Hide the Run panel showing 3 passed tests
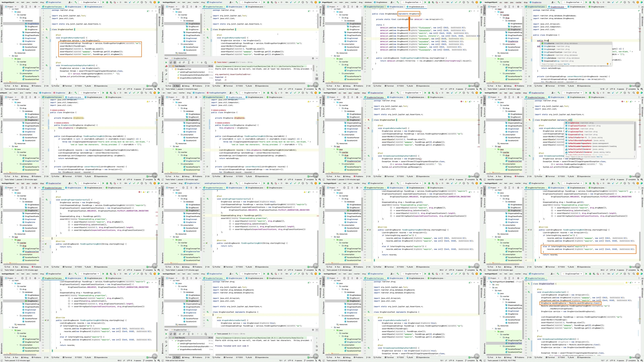The height and width of the screenshot is (362, 644). point(317,330)
